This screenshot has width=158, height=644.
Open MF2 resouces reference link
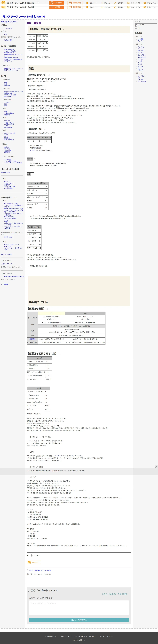(x=9, y=217)
